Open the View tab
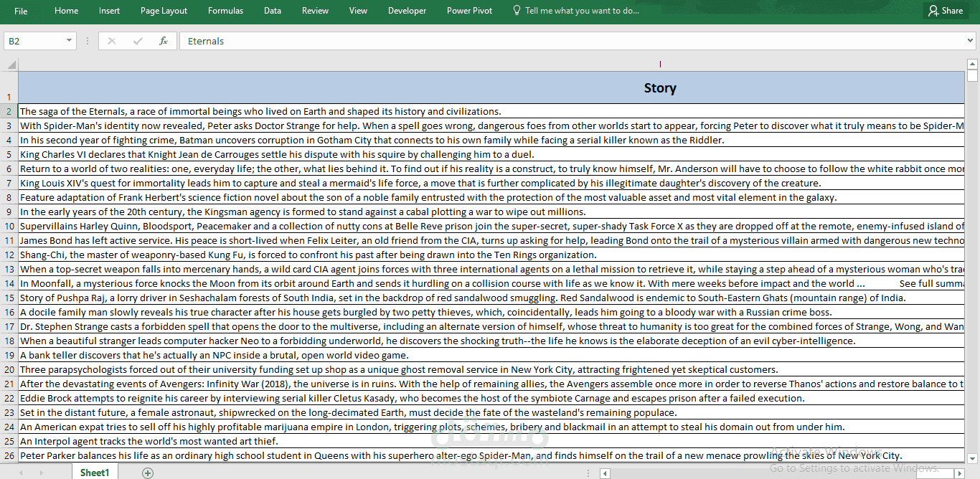 pos(358,11)
